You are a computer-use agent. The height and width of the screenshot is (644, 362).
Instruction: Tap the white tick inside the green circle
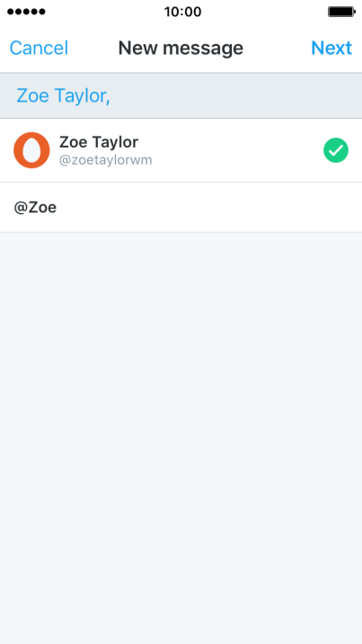[336, 151]
